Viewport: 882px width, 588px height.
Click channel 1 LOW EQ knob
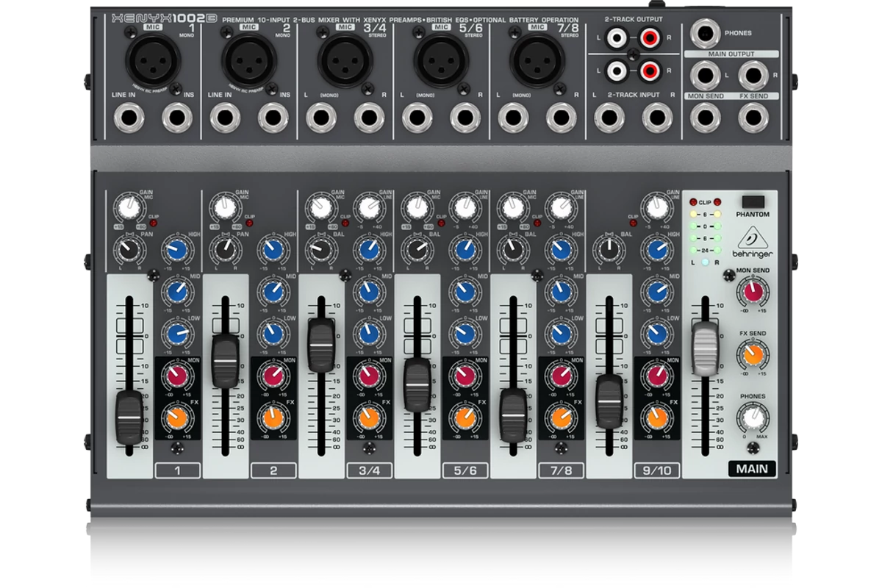tap(177, 334)
